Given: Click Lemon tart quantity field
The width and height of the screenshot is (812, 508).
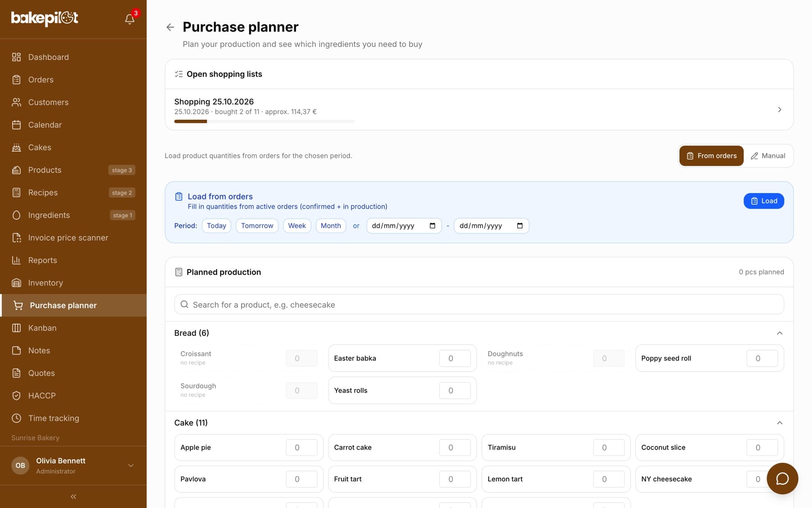Looking at the screenshot, I should tap(609, 479).
